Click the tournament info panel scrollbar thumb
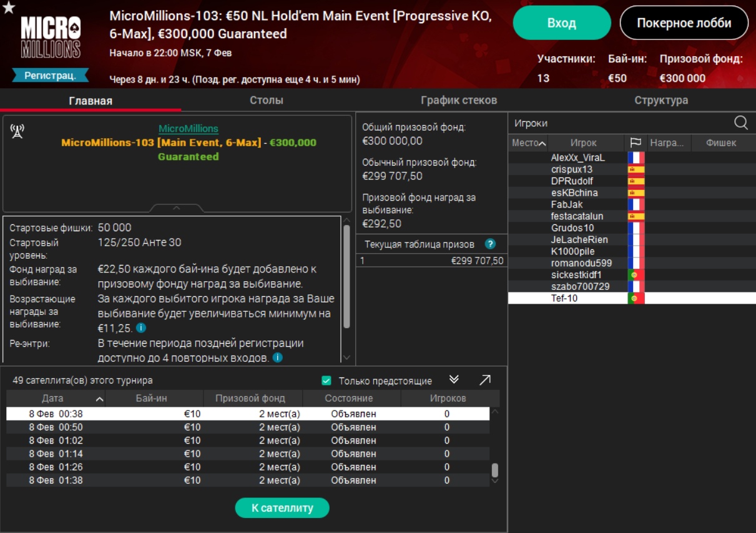This screenshot has height=533, width=756. point(346,276)
